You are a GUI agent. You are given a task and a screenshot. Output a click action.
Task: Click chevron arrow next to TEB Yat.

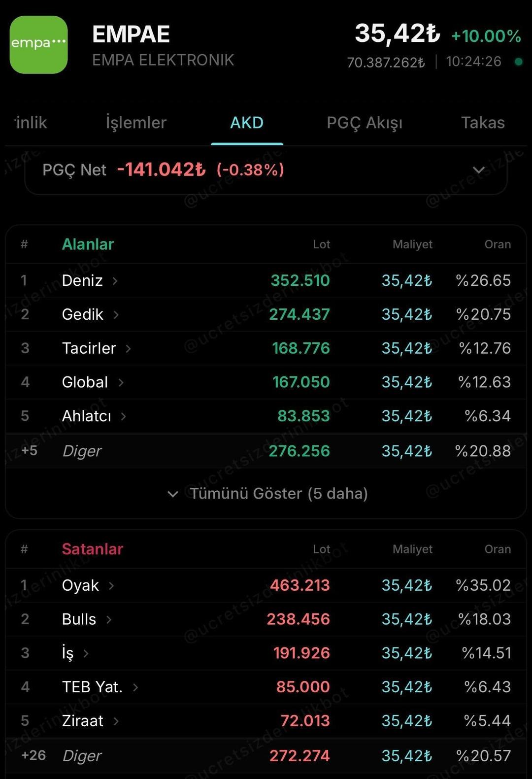135,687
